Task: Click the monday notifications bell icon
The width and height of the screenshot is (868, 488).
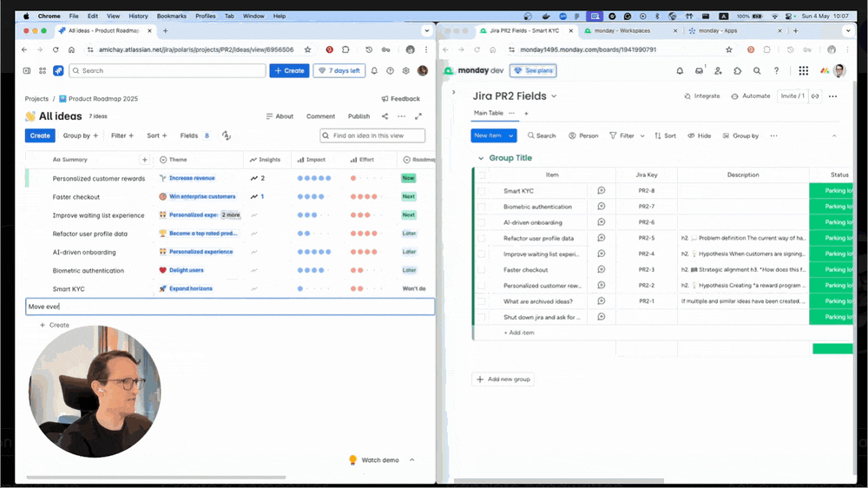Action: pyautogui.click(x=680, y=71)
